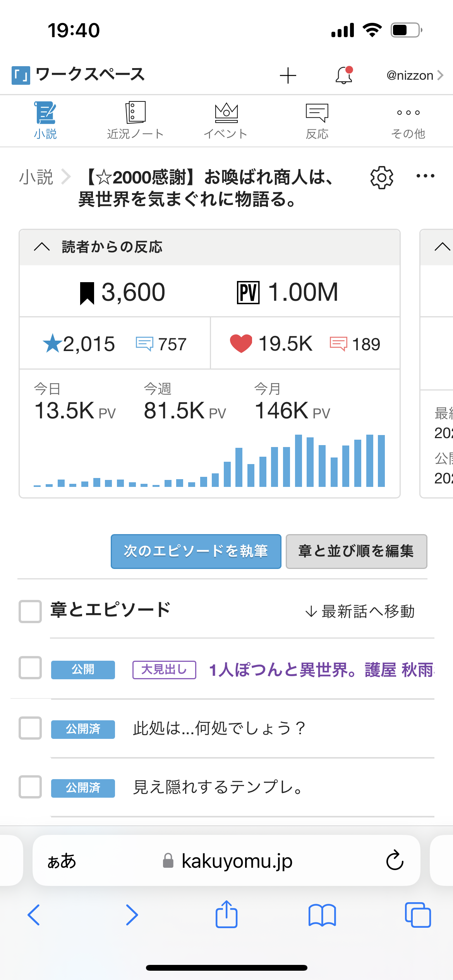Tap the Safari share icon
The image size is (453, 980).
click(x=226, y=915)
